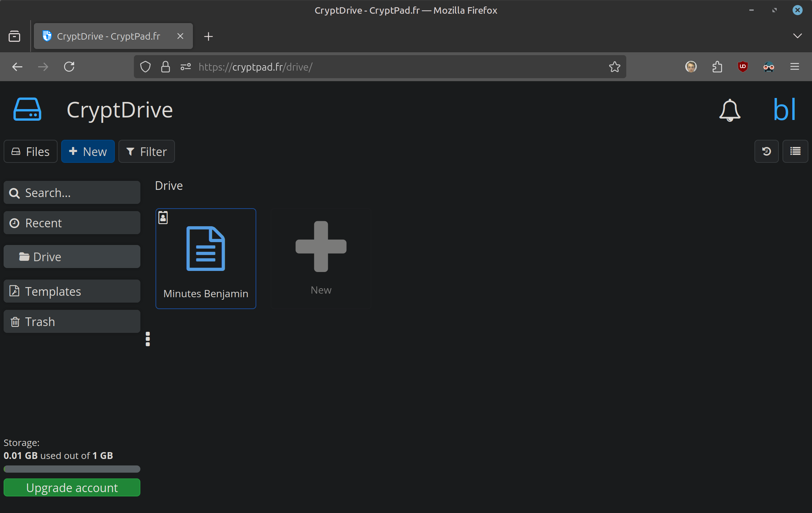Open the notifications bell
Screen dimensions: 812x513
(x=730, y=110)
